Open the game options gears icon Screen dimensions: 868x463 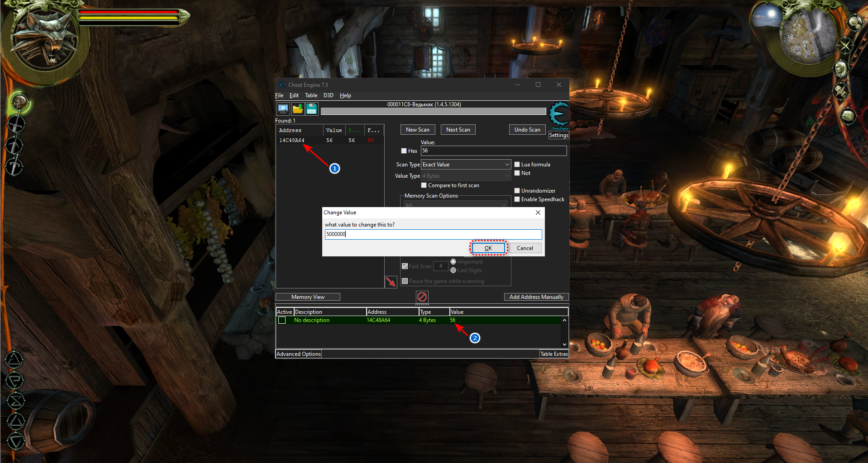[x=855, y=22]
